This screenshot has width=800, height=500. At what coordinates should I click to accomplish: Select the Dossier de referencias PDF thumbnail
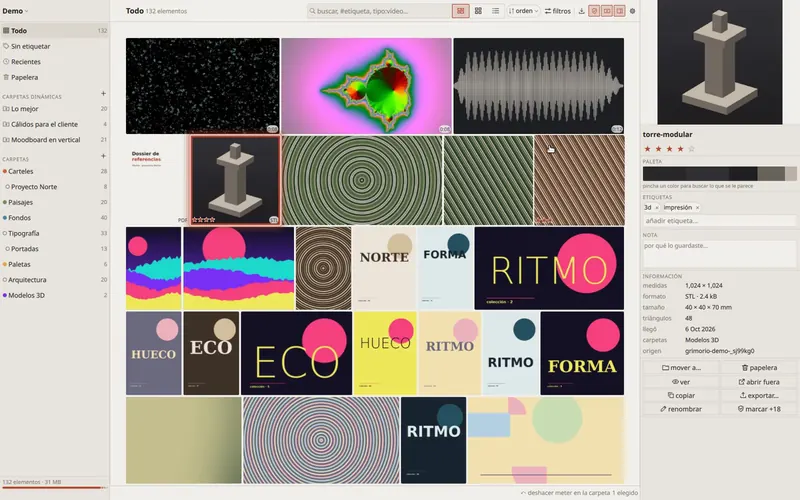(x=157, y=180)
